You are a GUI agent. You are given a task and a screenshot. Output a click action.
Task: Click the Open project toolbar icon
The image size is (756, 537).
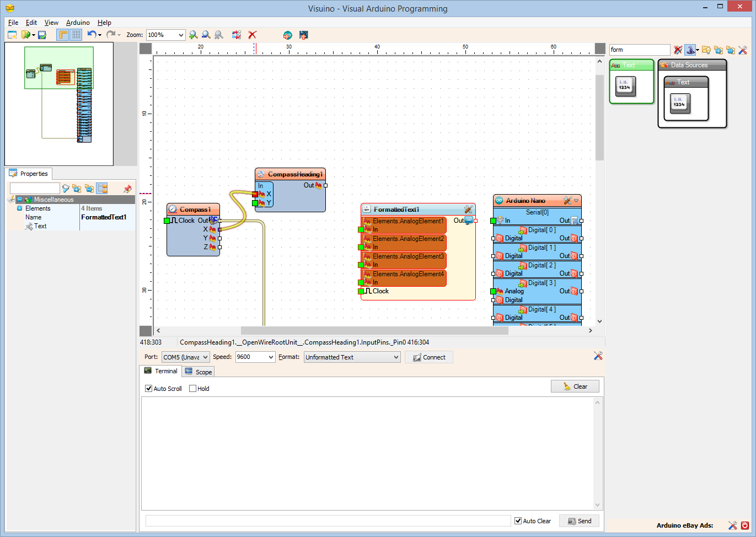pyautogui.click(x=25, y=35)
